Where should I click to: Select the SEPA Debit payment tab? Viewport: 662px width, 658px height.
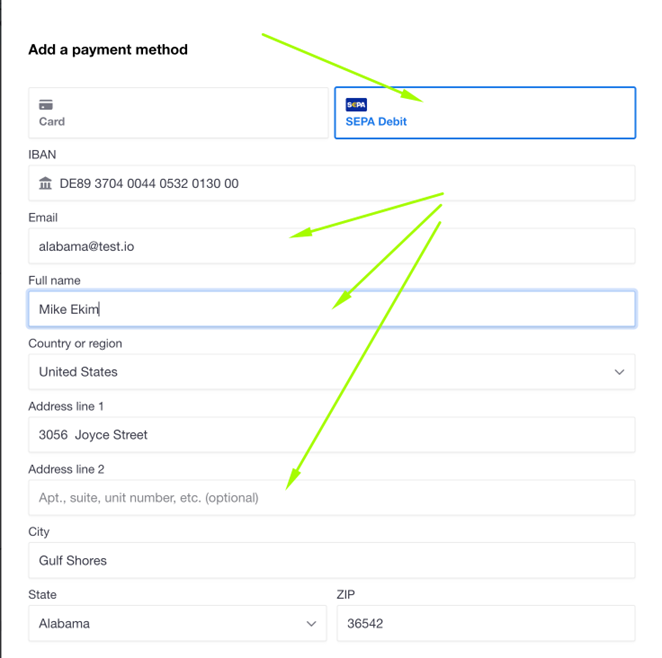click(x=485, y=113)
